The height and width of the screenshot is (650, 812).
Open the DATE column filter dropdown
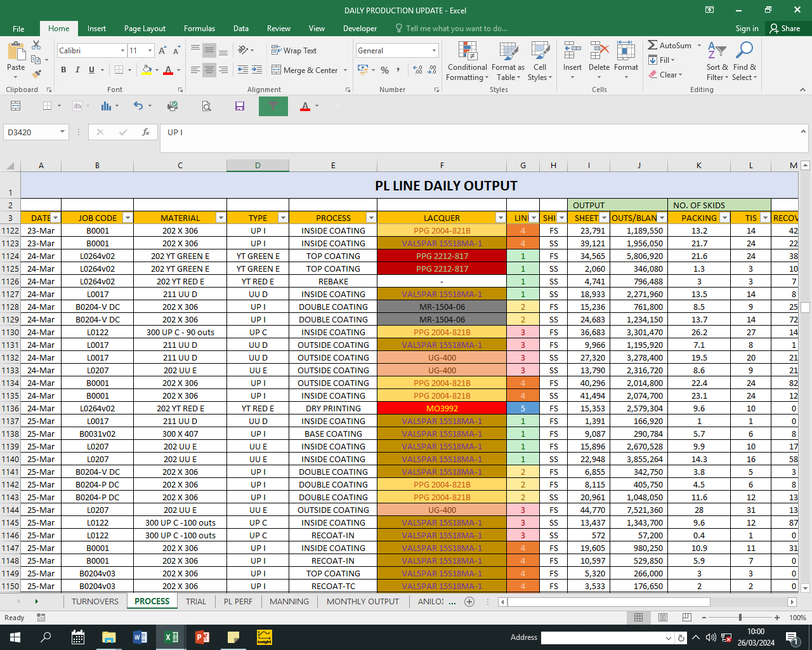tap(56, 218)
